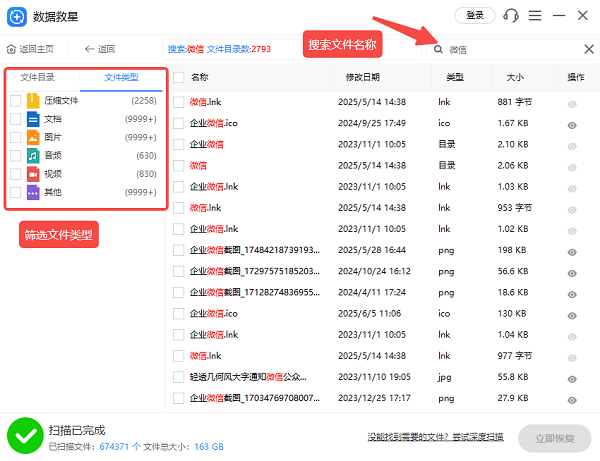Viewport: 600px width, 461px height.
Task: Preview 企业微信.ico using its eye icon
Action: coord(572,125)
